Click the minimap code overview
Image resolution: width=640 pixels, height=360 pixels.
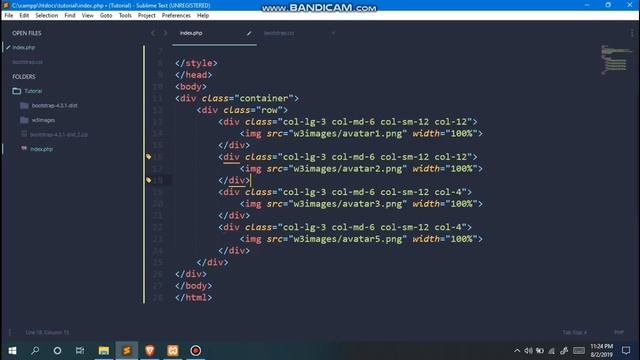(x=616, y=60)
